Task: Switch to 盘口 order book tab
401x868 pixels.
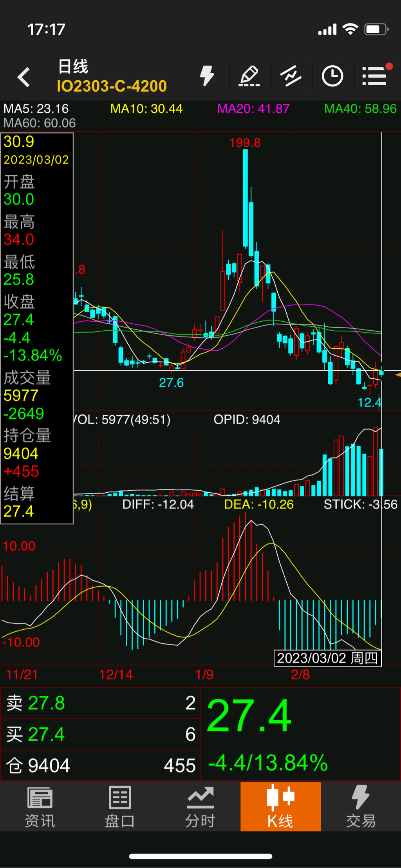Action: pyautogui.click(x=120, y=807)
